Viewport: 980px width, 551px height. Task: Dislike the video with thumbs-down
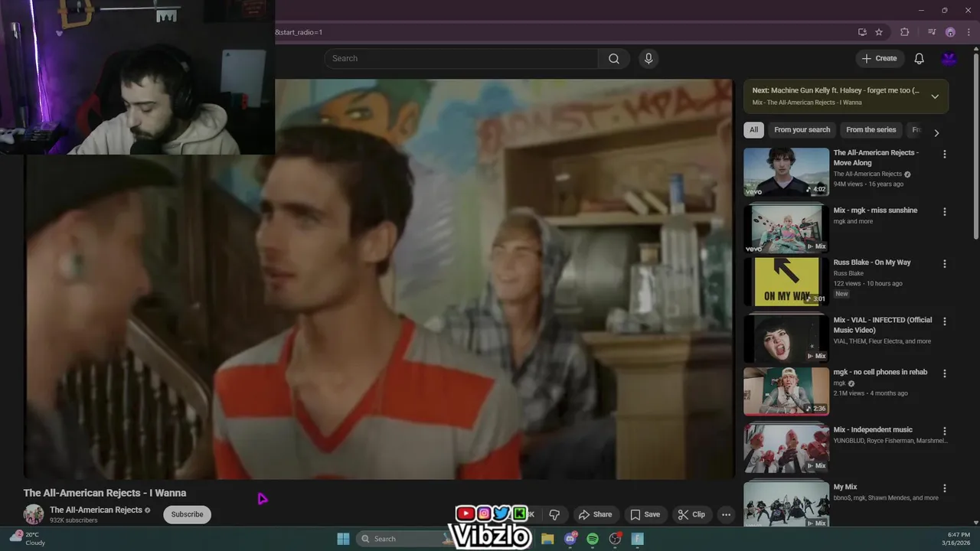pos(554,514)
